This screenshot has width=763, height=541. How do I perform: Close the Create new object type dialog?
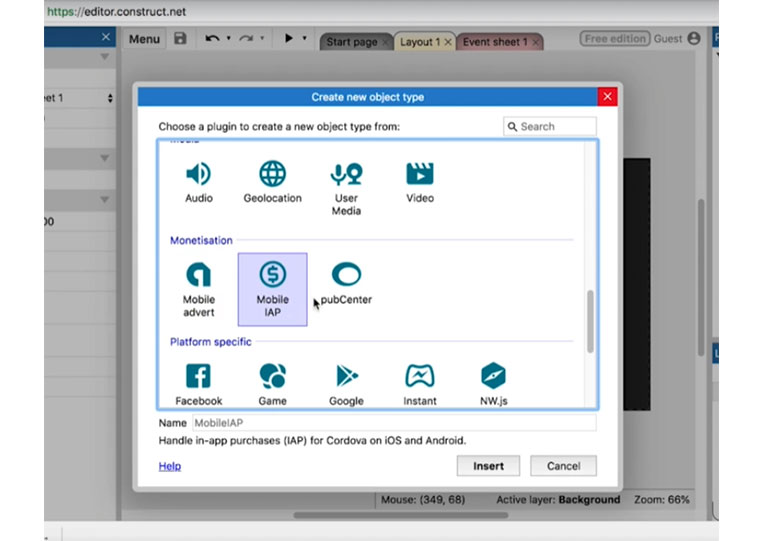click(607, 97)
